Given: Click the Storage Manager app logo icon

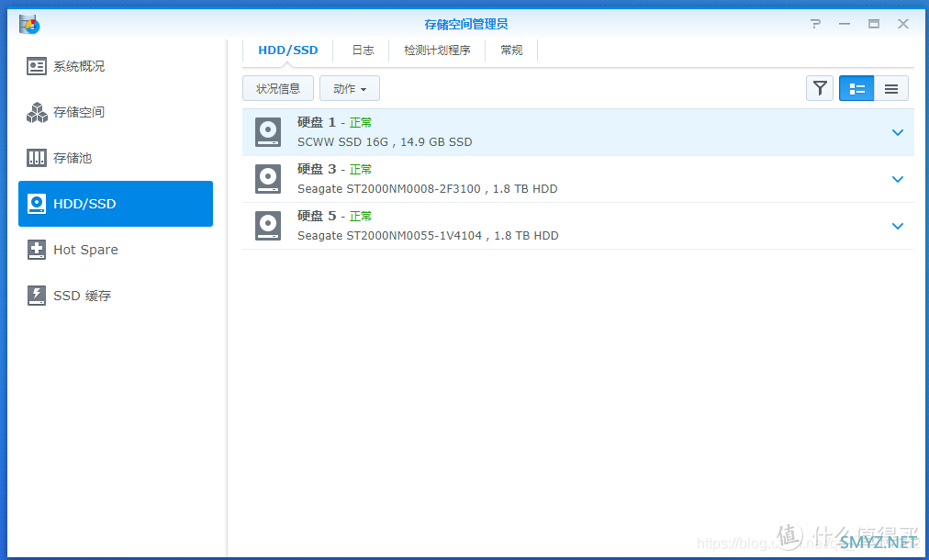Looking at the screenshot, I should click(29, 24).
